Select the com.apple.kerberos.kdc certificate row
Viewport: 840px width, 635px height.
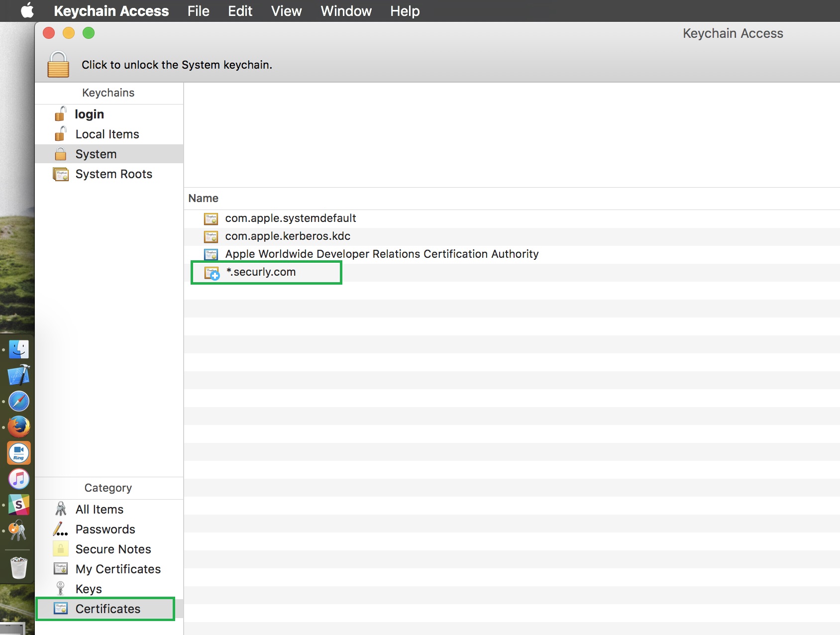click(512, 236)
